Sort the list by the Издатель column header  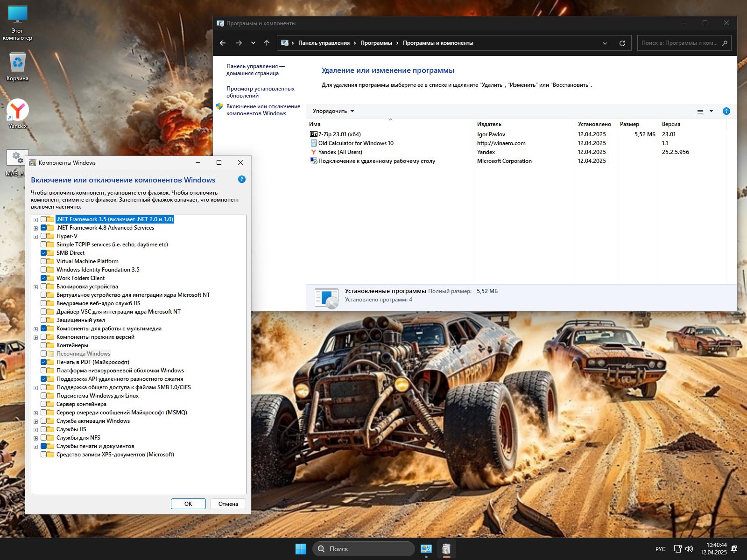pos(489,124)
